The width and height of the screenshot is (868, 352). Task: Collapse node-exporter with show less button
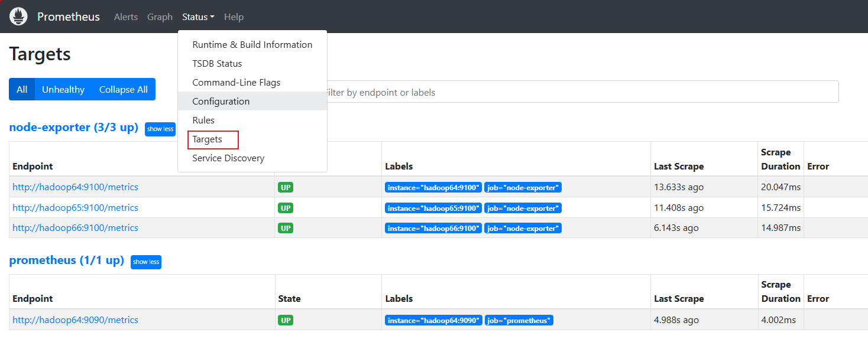click(160, 129)
